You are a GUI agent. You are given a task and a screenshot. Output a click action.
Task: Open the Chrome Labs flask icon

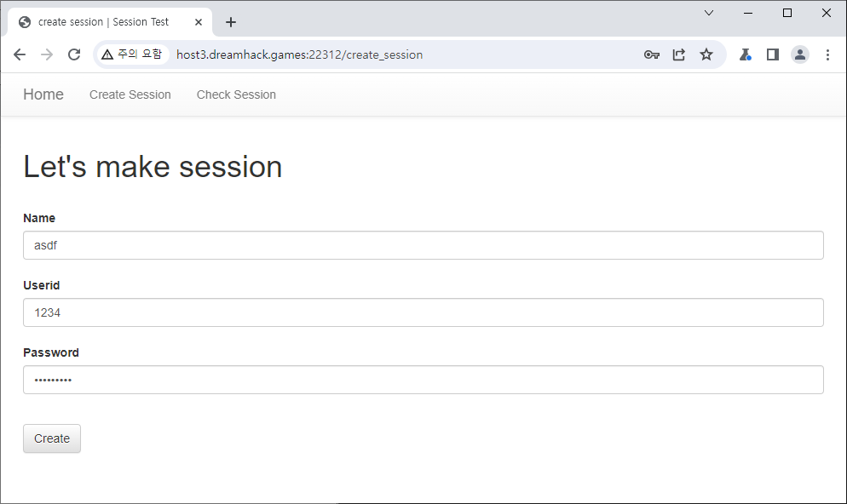(x=746, y=54)
